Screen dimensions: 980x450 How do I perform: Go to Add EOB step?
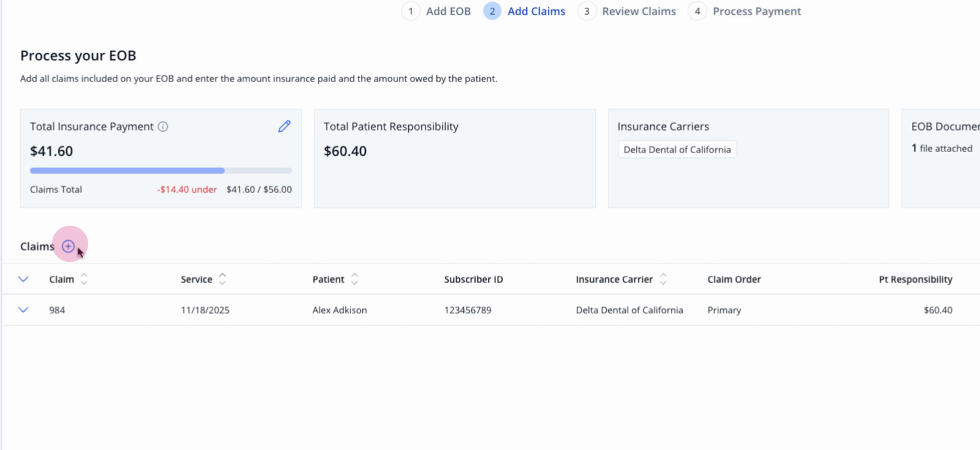436,11
